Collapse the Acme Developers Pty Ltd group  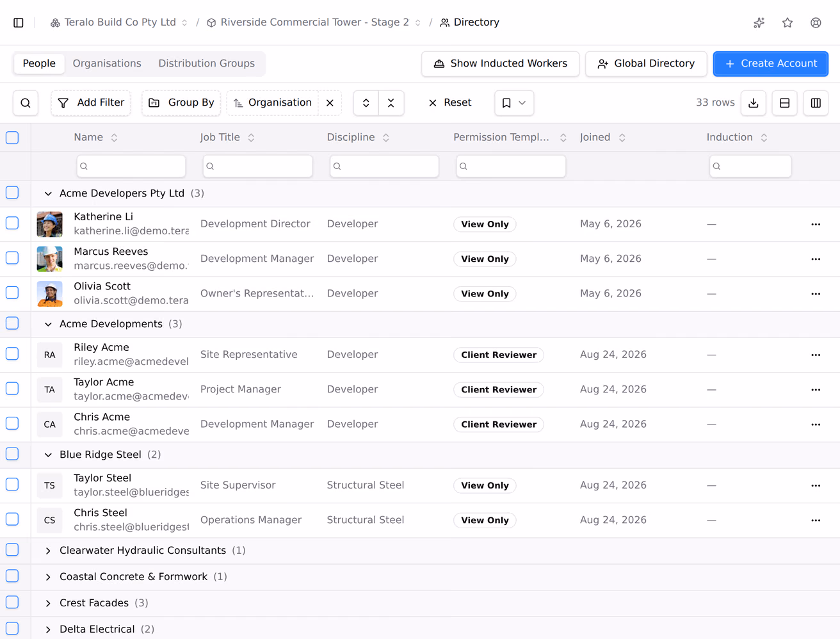pos(48,193)
